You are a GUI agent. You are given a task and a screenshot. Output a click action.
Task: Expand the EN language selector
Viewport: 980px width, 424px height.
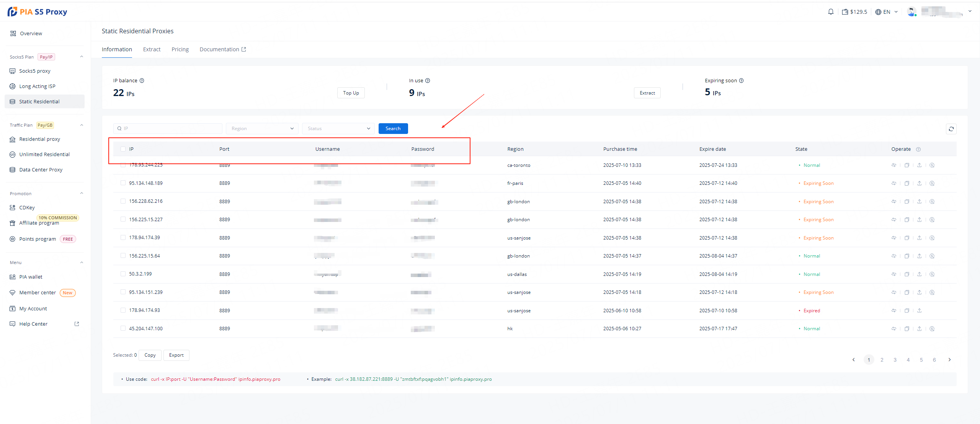(x=887, y=12)
